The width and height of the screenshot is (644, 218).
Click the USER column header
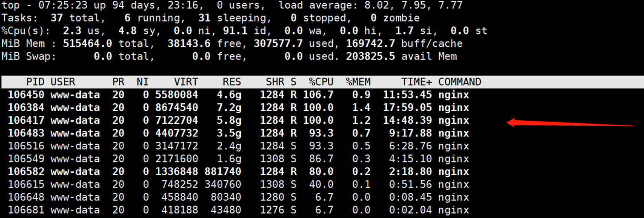pyautogui.click(x=63, y=82)
